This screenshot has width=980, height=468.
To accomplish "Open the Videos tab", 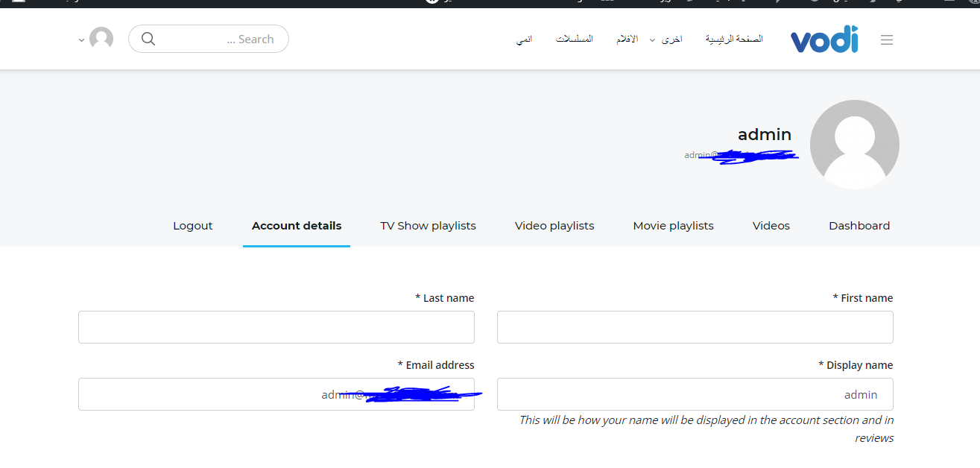I will (771, 226).
